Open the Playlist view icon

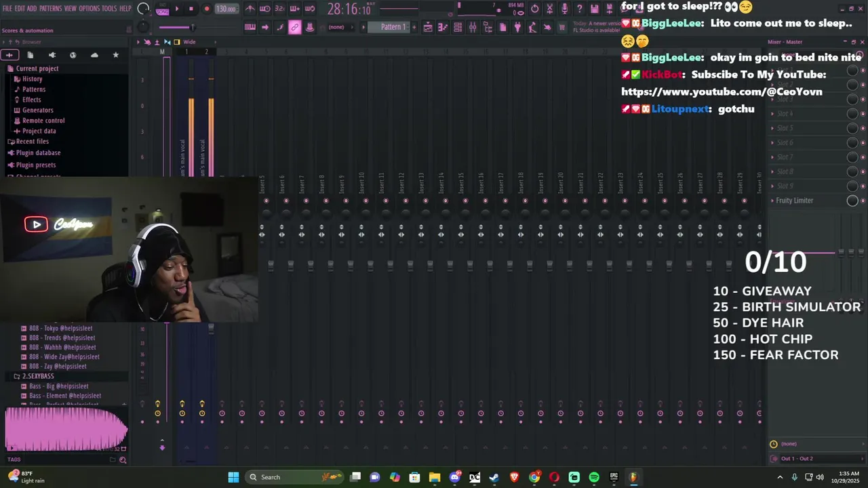428,27
